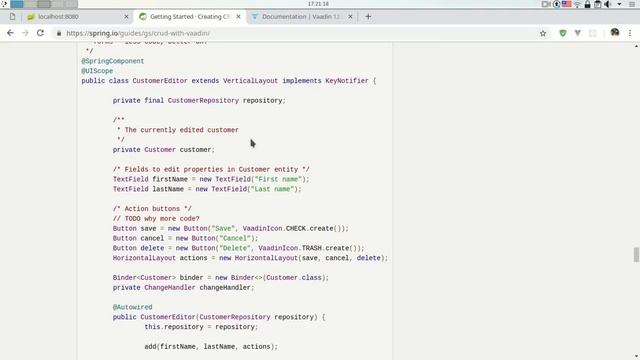
Task: Open the panel hamburger menu
Action: point(632,4)
